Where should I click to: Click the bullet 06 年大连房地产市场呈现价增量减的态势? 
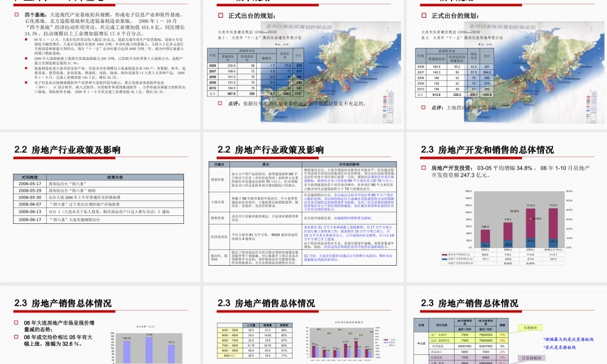pyautogui.click(x=59, y=326)
